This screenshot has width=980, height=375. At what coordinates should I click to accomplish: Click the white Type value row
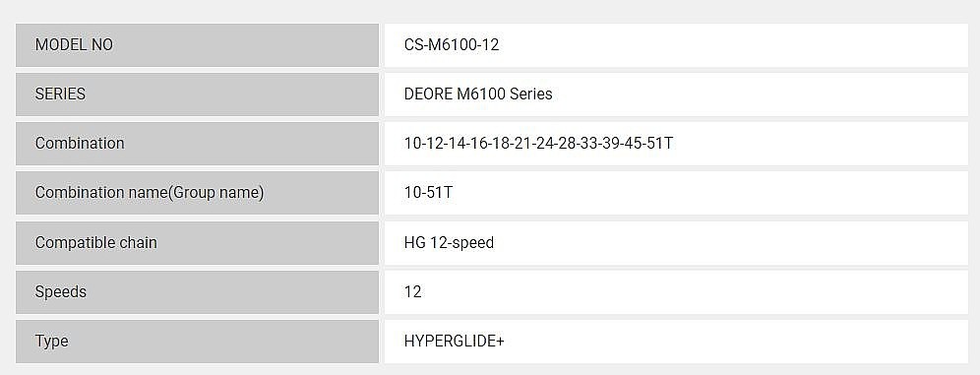676,342
